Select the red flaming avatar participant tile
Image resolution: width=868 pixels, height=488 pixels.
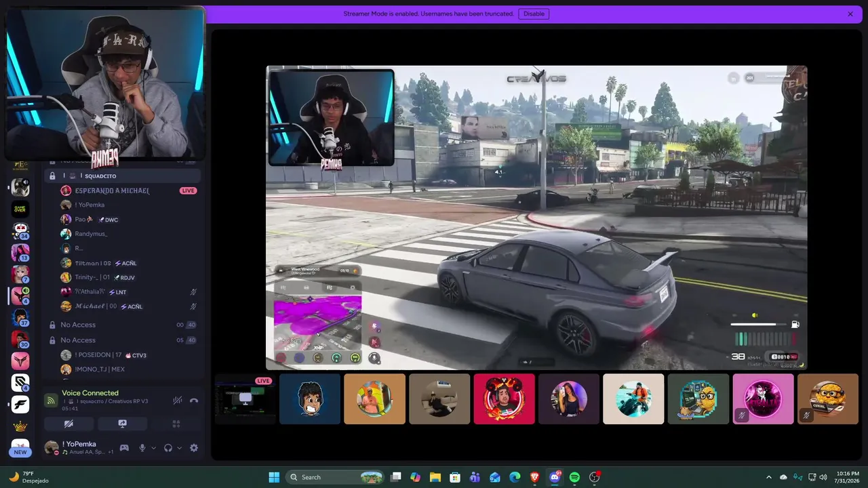(x=505, y=399)
